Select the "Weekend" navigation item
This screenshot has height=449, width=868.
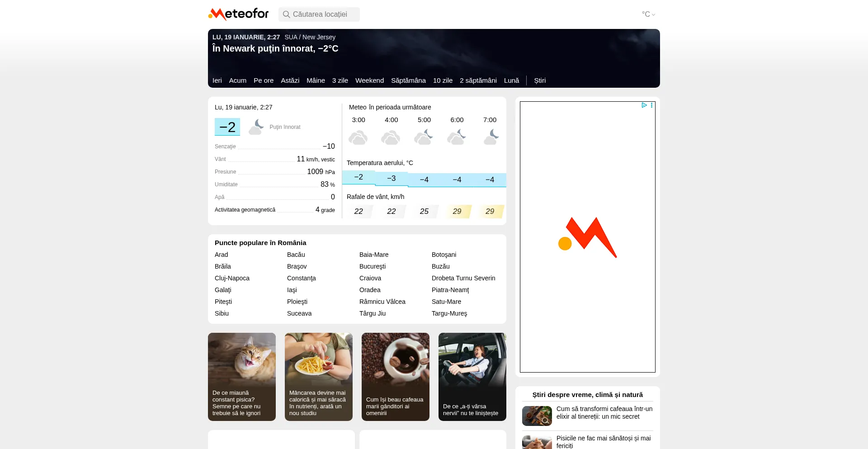point(369,80)
